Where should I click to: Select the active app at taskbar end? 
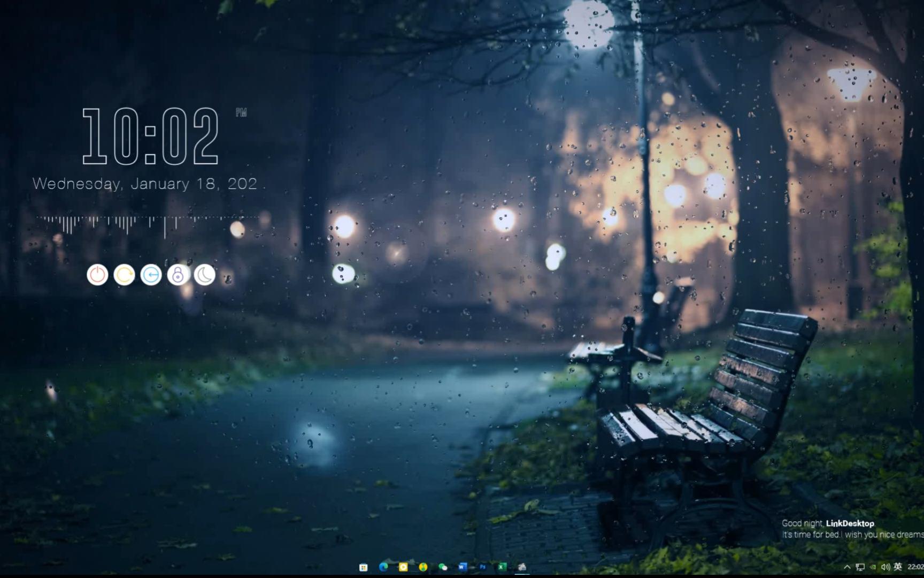522,567
